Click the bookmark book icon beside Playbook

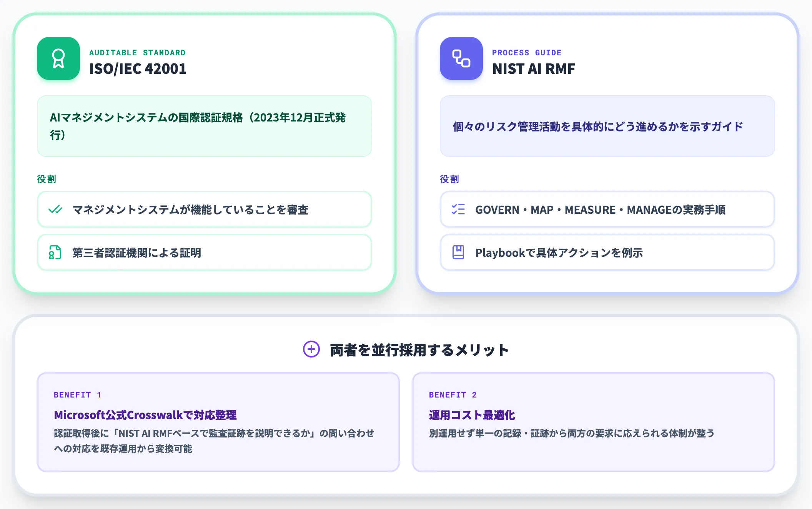tap(458, 252)
